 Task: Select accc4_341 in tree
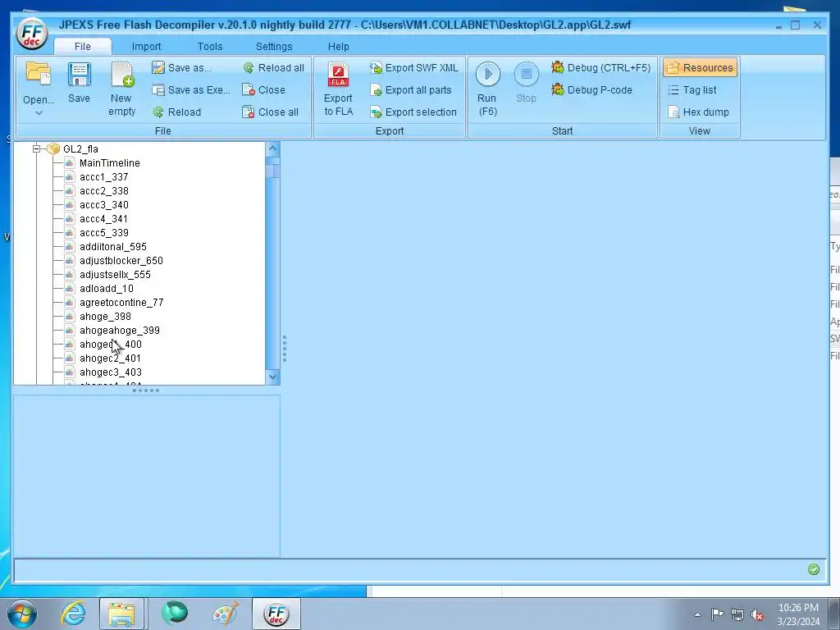104,218
